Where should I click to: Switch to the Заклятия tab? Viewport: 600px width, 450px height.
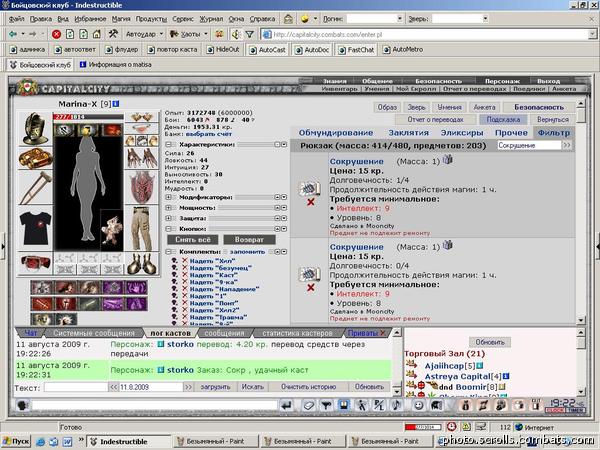(x=408, y=133)
